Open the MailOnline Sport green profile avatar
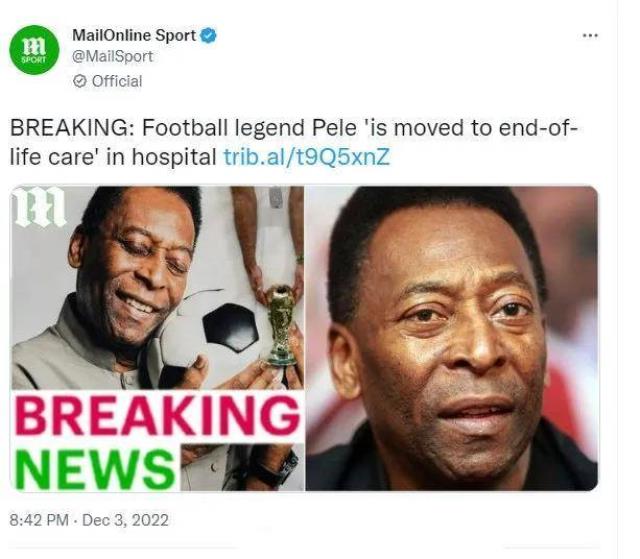 (34, 50)
